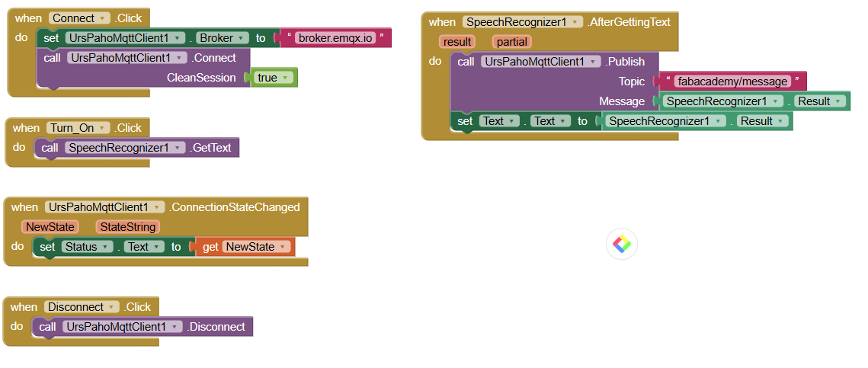Click the result event parameter
The width and height of the screenshot is (868, 368).
(457, 41)
